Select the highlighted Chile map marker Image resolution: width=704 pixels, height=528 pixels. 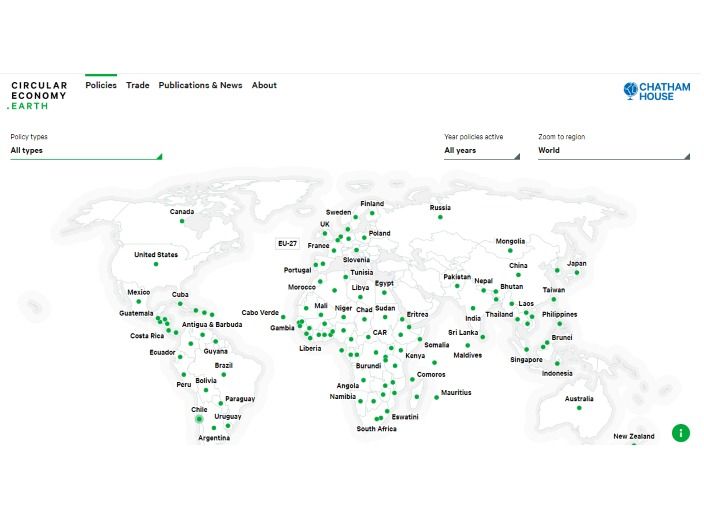point(199,419)
